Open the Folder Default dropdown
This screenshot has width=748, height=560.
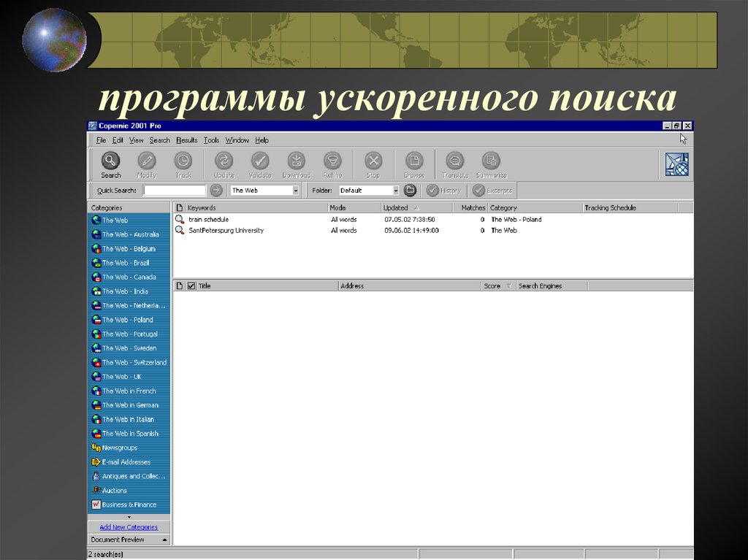coord(394,190)
